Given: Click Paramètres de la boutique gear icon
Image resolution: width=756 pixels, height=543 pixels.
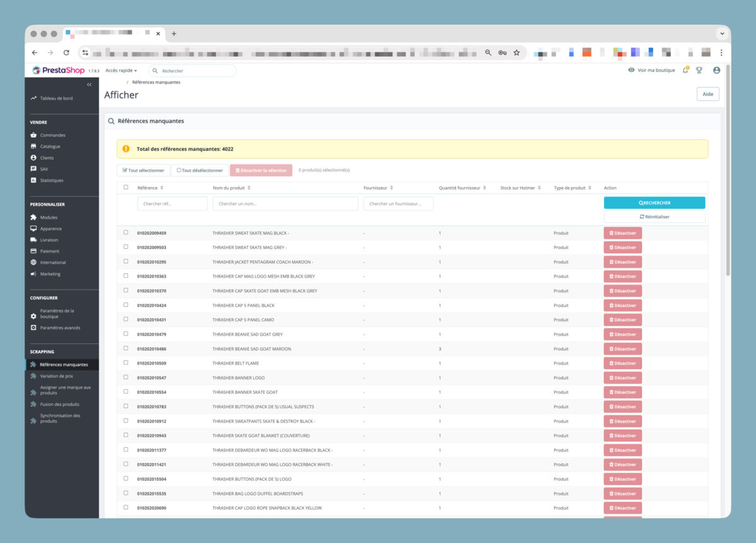Looking at the screenshot, I should click(x=33, y=316).
